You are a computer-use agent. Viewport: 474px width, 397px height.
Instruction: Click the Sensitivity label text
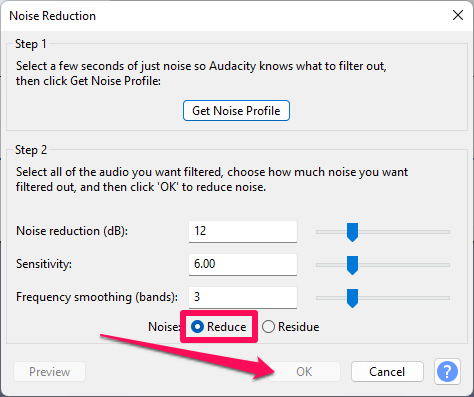[44, 264]
